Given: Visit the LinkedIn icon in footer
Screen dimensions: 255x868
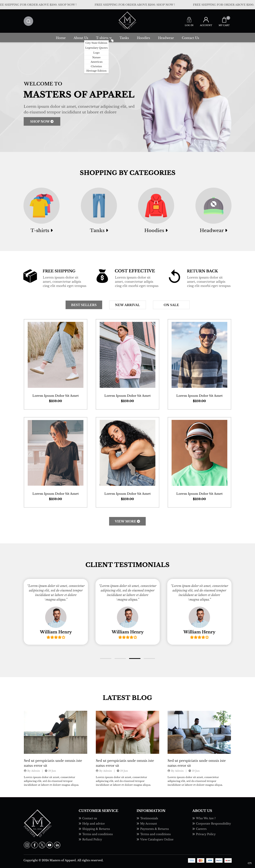Looking at the screenshot, I should (57, 845).
